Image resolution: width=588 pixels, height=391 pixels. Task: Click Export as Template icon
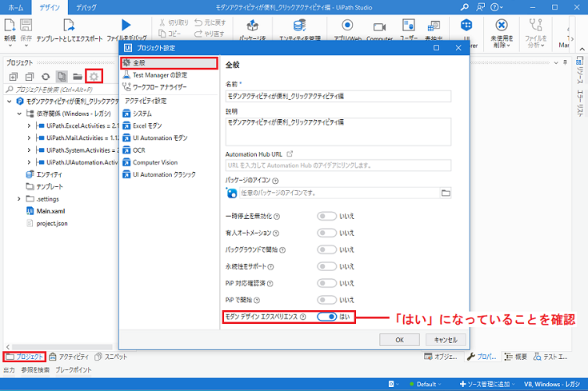(x=69, y=26)
